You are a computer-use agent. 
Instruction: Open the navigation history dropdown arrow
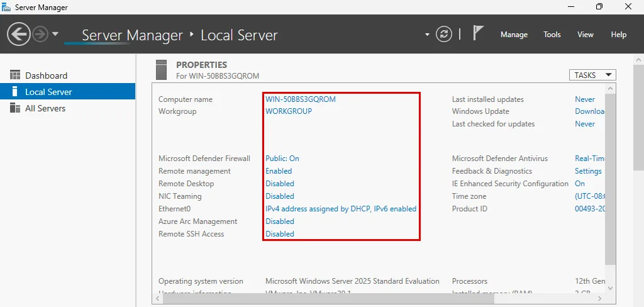coord(55,34)
